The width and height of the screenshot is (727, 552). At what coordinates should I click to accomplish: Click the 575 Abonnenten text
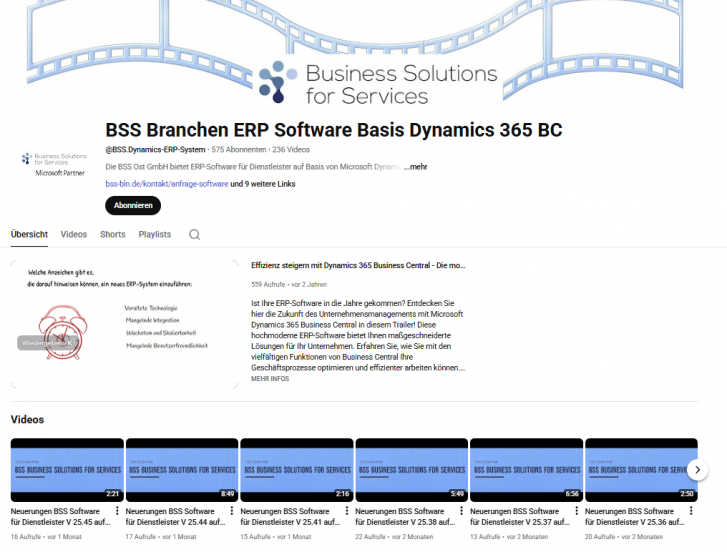[239, 150]
